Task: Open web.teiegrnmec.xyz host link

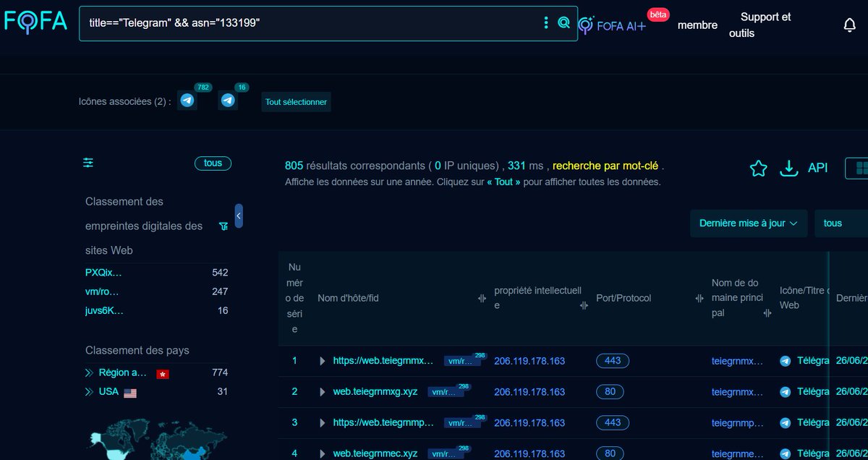Action: pyautogui.click(x=375, y=453)
